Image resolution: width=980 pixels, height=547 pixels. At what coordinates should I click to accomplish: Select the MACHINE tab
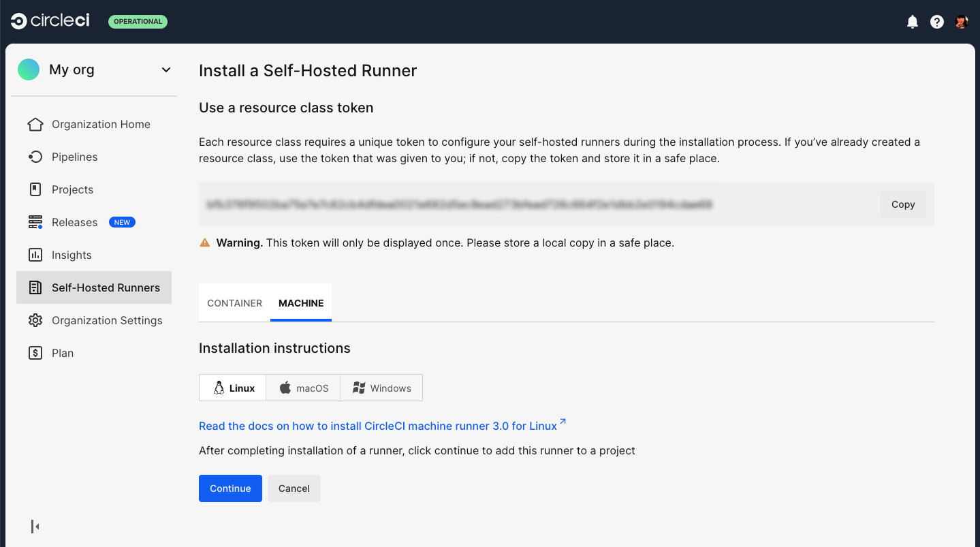click(x=301, y=303)
